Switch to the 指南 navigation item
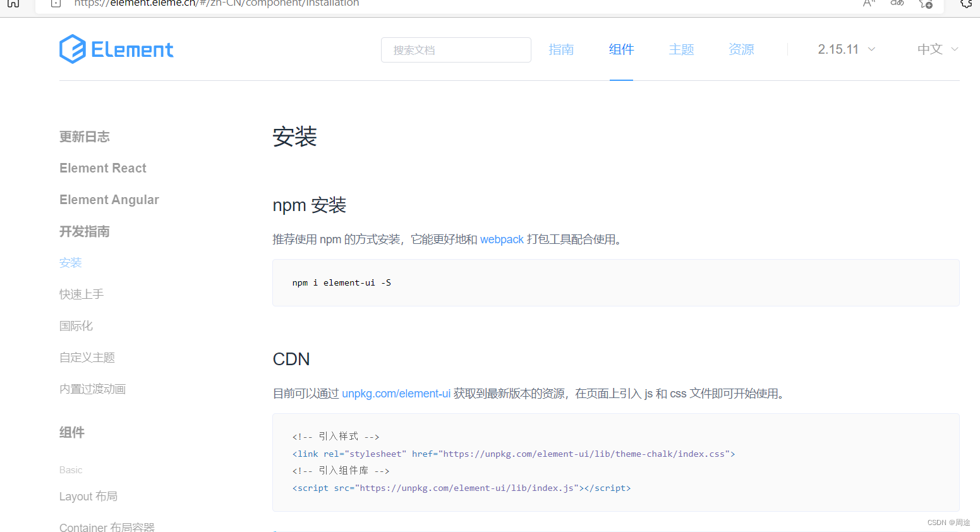The height and width of the screenshot is (532, 980). (561, 49)
